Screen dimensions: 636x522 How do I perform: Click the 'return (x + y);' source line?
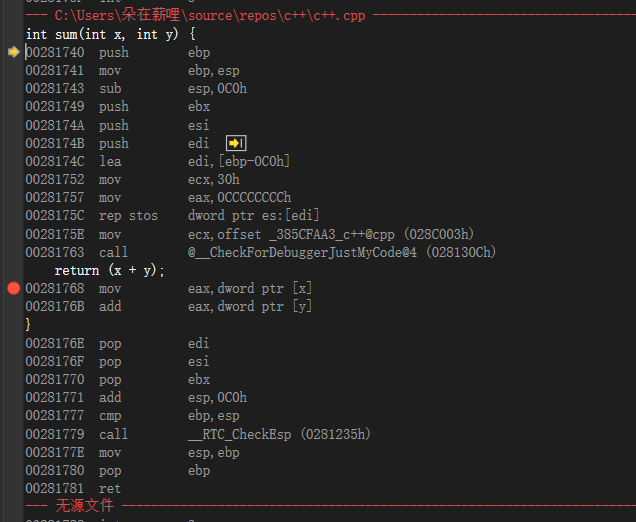110,270
